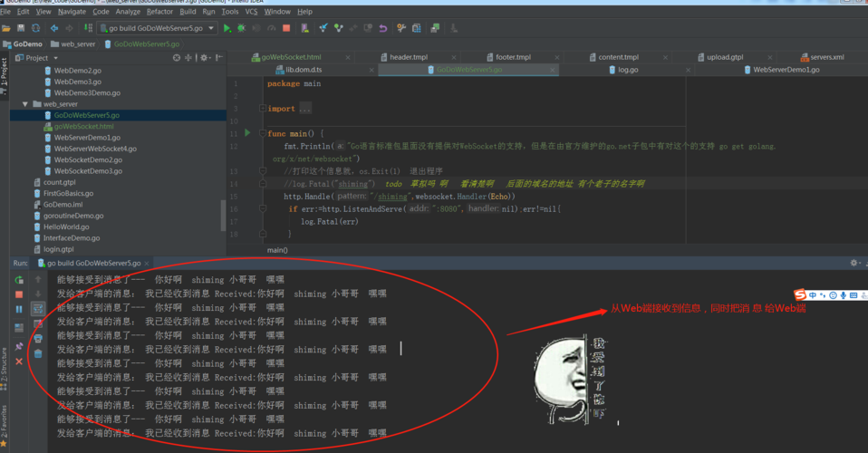Screen dimensions: 868x453
Task: Open Settings with the wrench icon
Action: pyautogui.click(x=401, y=28)
